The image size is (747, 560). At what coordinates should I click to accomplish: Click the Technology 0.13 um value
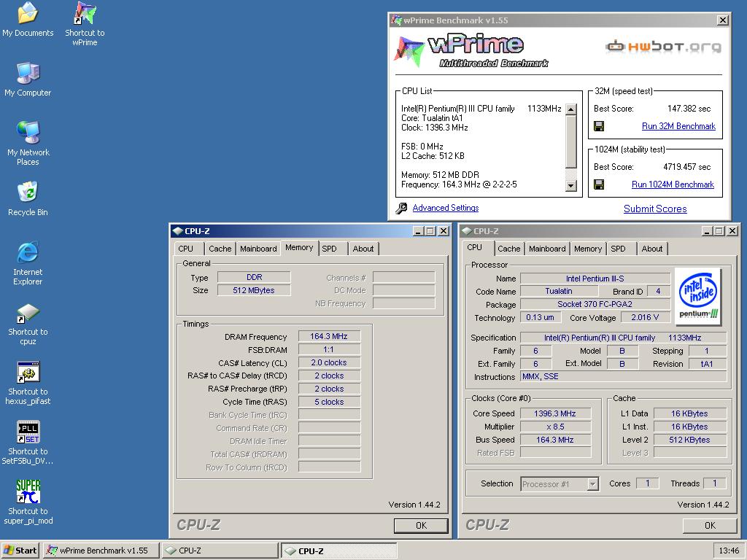[x=541, y=317]
